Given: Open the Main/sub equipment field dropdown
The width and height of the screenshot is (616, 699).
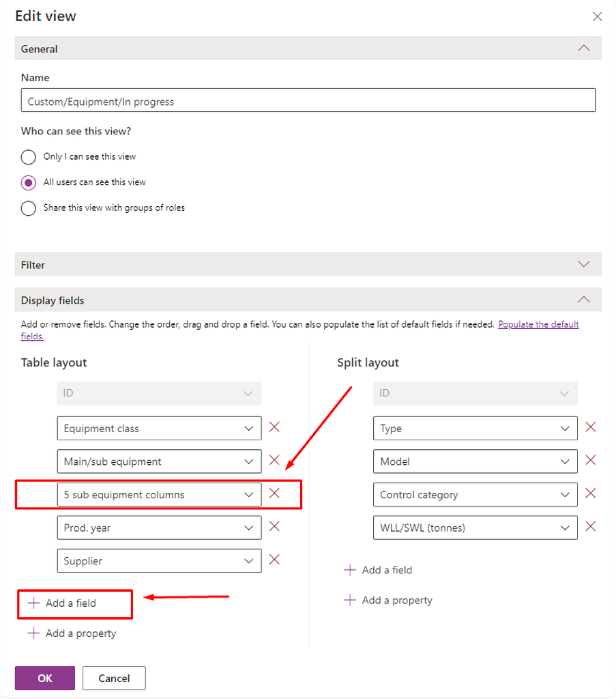Looking at the screenshot, I should 250,461.
